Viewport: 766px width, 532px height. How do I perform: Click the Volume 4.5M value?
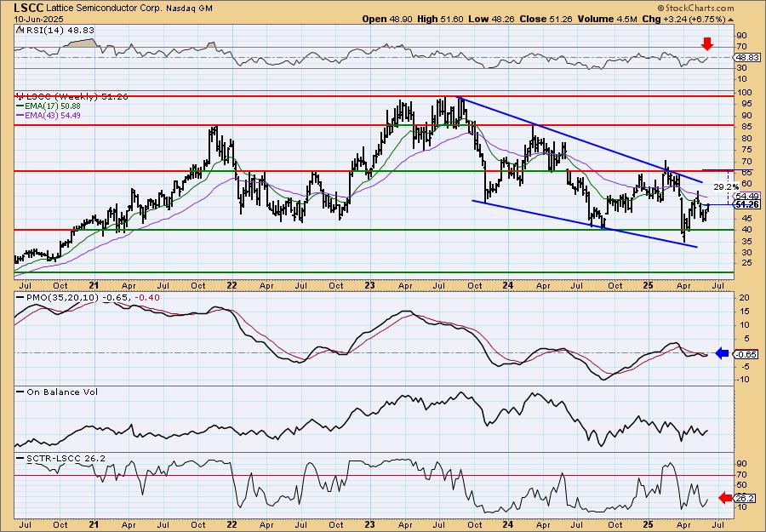(607, 19)
